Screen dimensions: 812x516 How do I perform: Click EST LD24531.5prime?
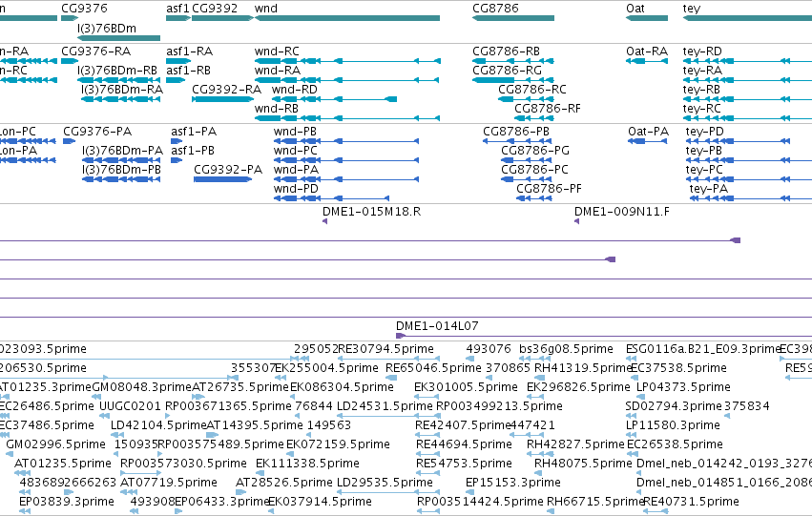pos(388,416)
